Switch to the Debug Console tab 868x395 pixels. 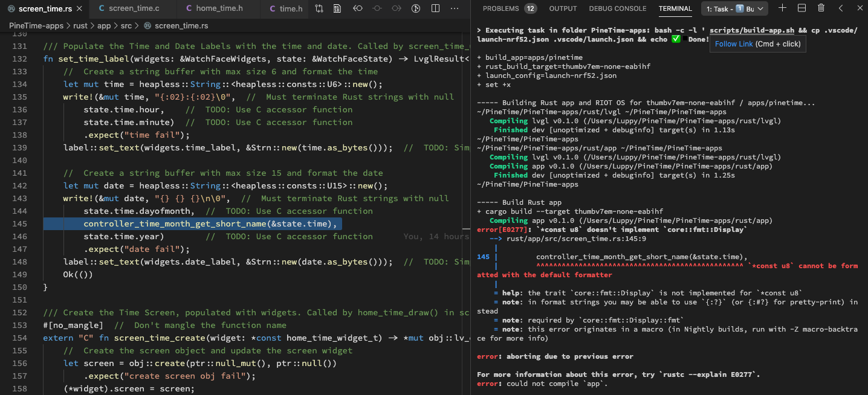tap(617, 8)
